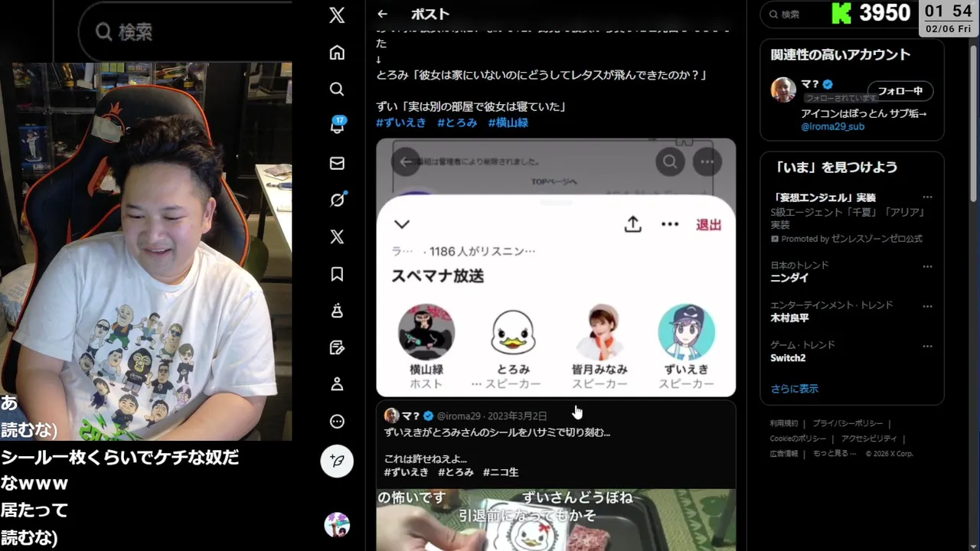The image size is (980, 551).
Task: Click the フォロー中 button for マ?
Action: point(900,90)
